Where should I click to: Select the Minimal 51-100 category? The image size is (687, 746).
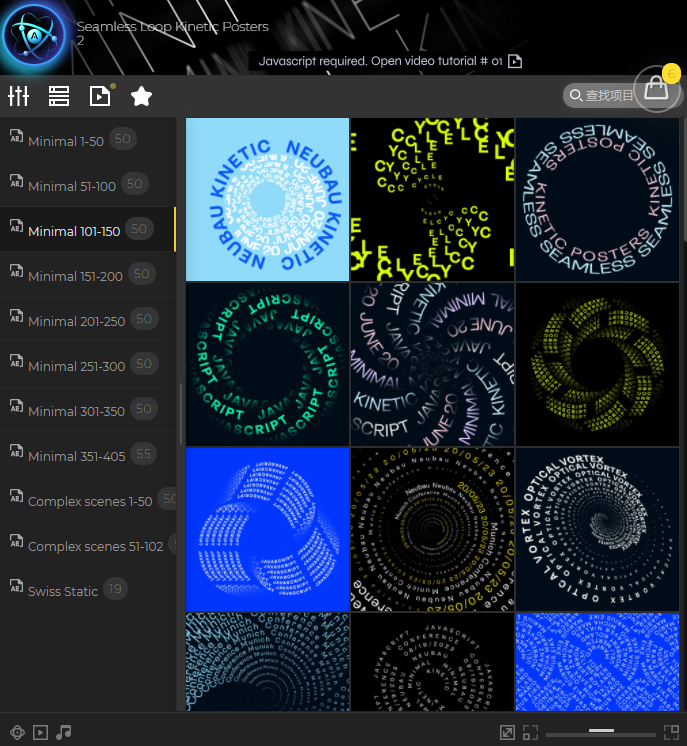[x=88, y=185]
